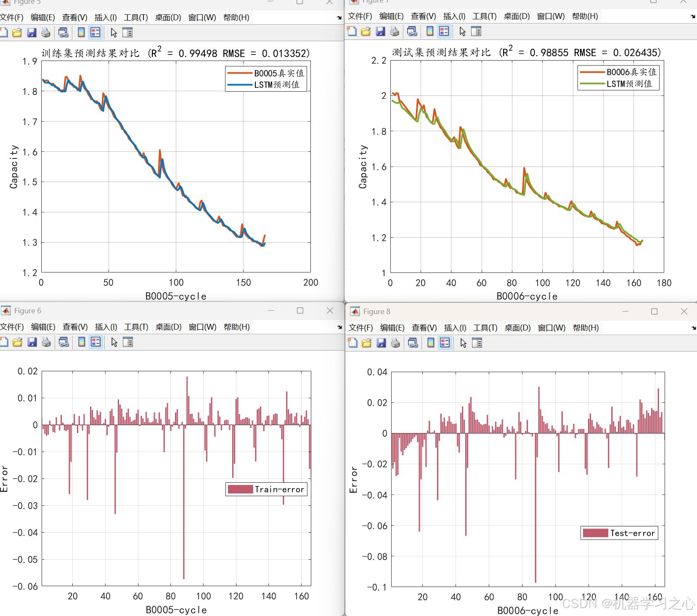Open a file from Figure 5 toolbar
Screen dimensions: 697x616
pos(17,33)
